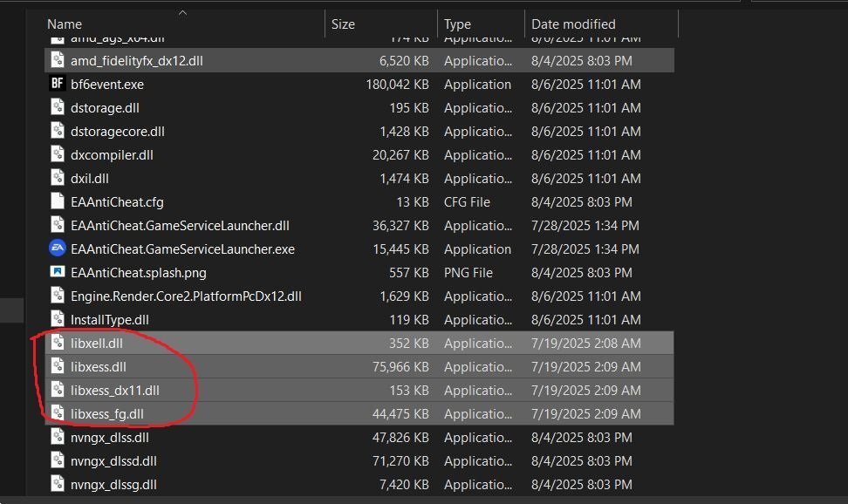Select the file Engine.Render.Core2.PlatformPcDx12.dll
The height and width of the screenshot is (504, 848).
[x=186, y=296]
